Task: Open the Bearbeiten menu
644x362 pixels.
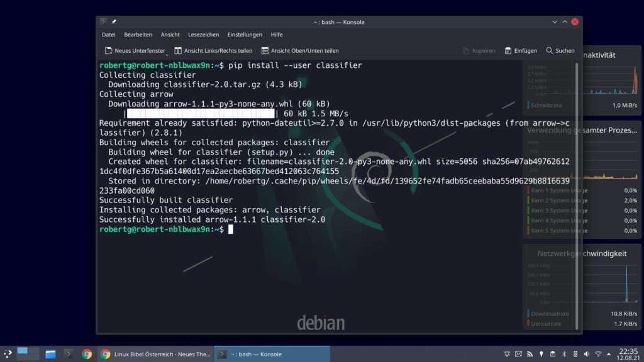Action: (x=138, y=35)
